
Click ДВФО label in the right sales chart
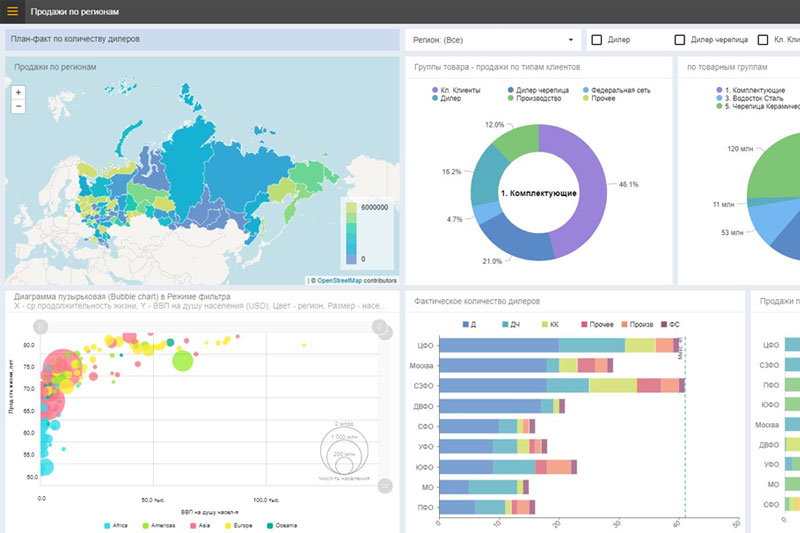[768, 445]
